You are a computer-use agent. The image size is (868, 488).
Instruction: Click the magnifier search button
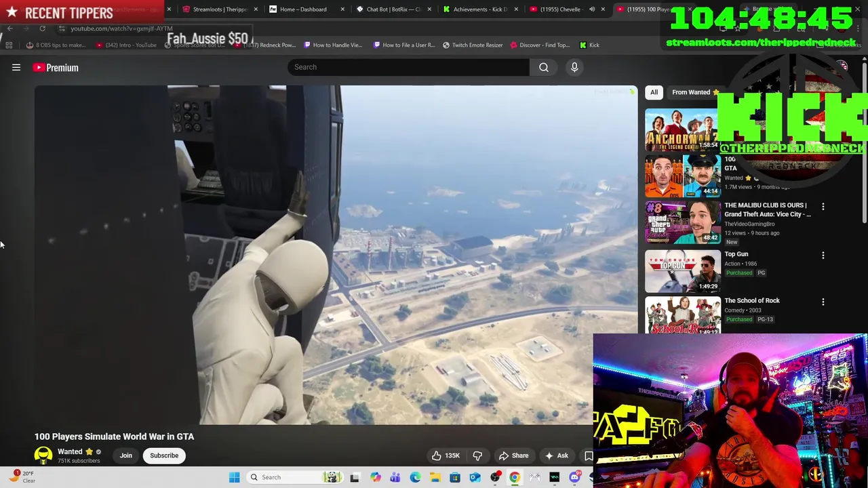click(544, 67)
